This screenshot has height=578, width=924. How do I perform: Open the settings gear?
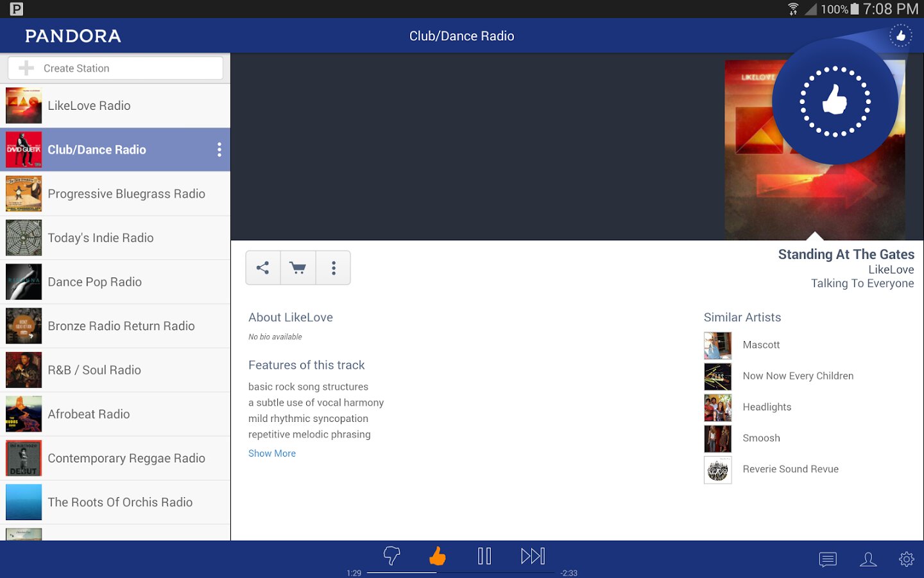click(x=906, y=559)
